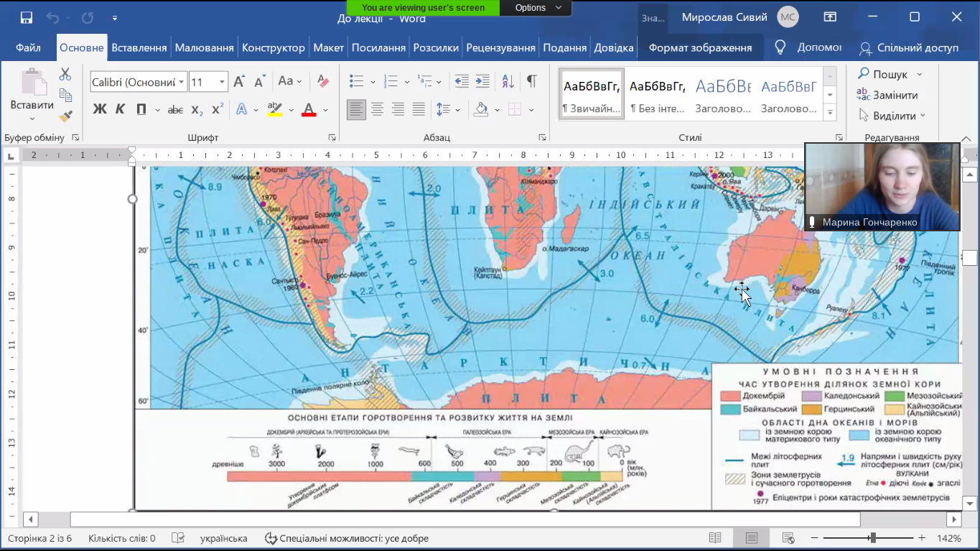980x551 pixels.
Task: Toggle Bold Ж formatting
Action: pos(100,109)
